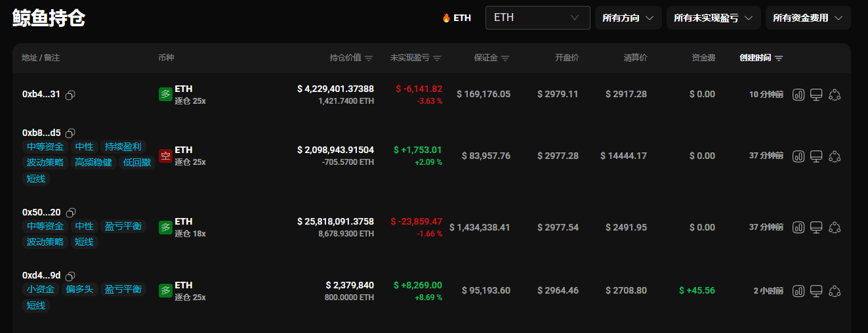Open chart icon for the 0xb4...31 row
The image size is (868, 333).
coord(798,95)
